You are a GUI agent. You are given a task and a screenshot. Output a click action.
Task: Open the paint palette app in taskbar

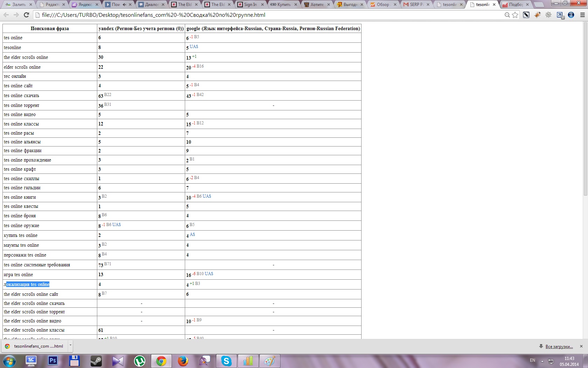pos(270,361)
